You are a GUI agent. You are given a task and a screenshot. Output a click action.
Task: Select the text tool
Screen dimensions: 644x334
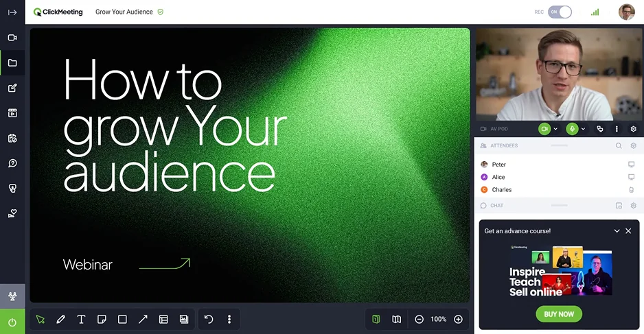81,319
